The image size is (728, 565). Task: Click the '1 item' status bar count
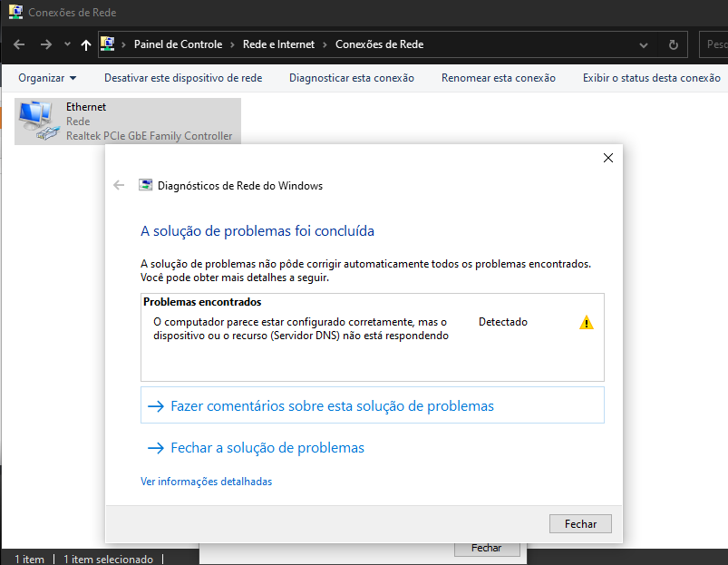tap(29, 560)
